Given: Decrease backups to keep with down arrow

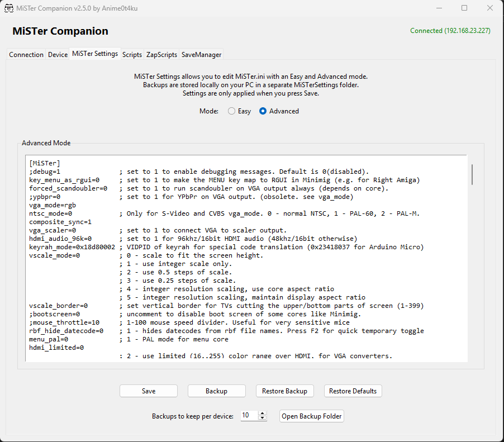Looking at the screenshot, I should pos(263,418).
